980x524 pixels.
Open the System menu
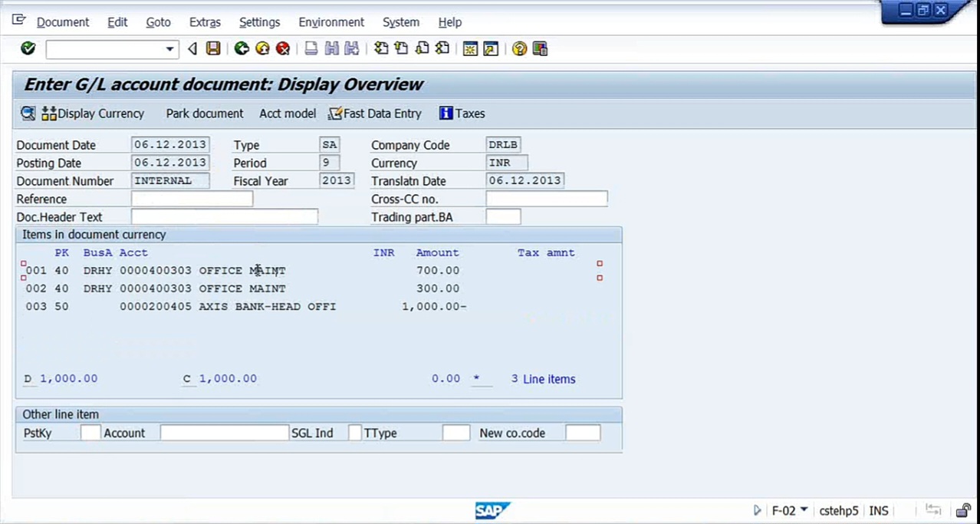(401, 22)
